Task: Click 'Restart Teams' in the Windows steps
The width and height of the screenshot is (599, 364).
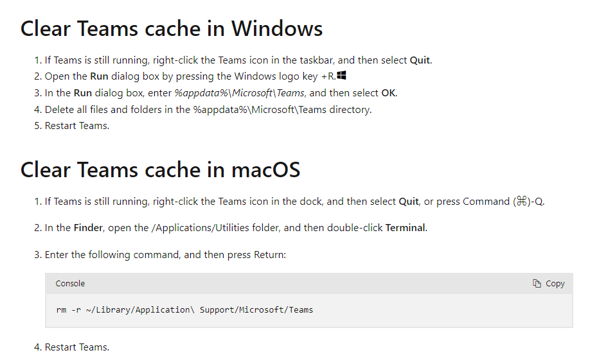Action: [76, 126]
